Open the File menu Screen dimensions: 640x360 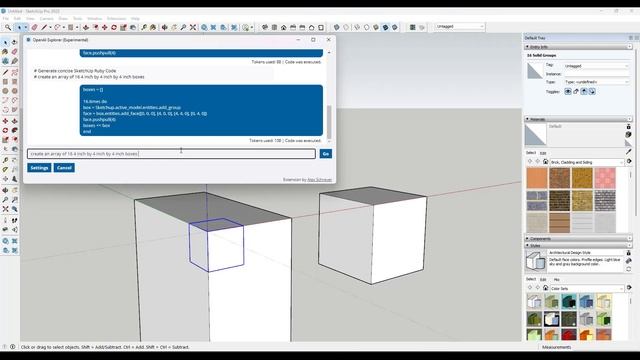tap(5, 19)
